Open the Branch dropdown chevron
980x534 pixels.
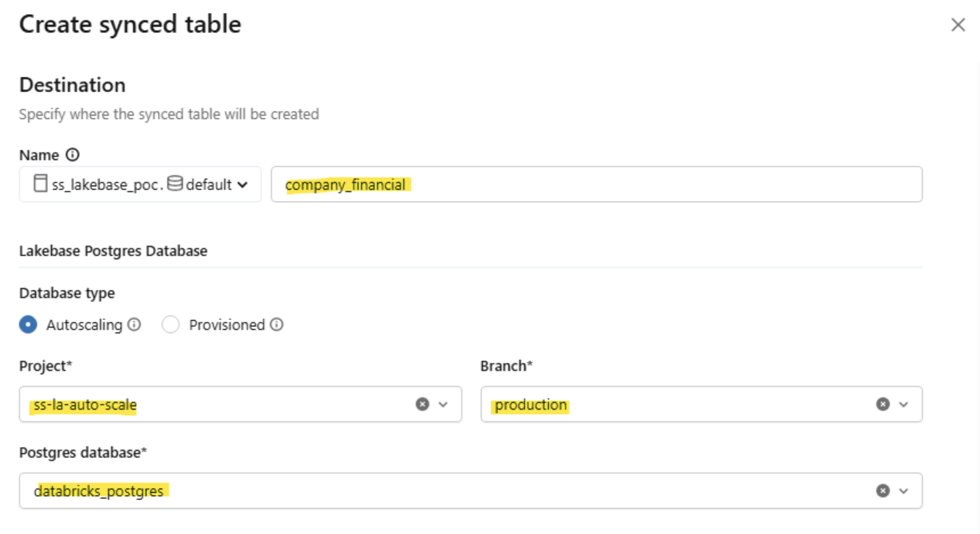[x=903, y=404]
